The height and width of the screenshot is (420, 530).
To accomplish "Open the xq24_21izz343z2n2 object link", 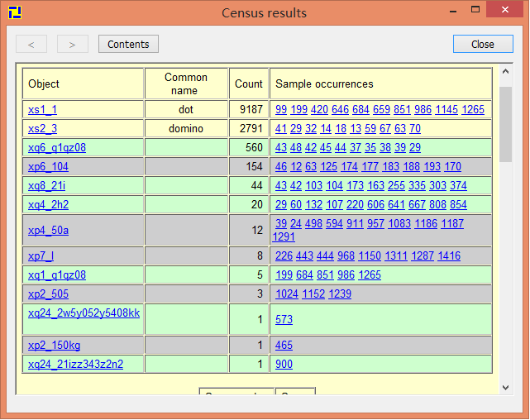I will (75, 364).
